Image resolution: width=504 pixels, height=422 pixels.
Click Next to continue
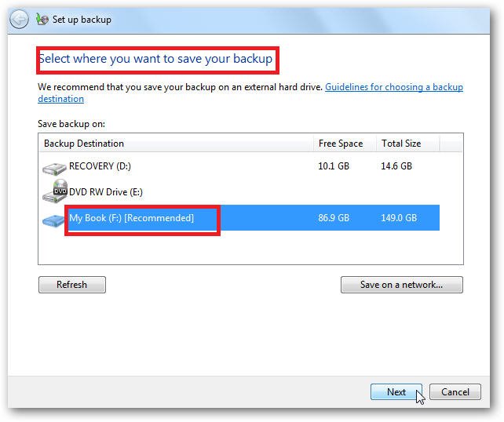[396, 392]
